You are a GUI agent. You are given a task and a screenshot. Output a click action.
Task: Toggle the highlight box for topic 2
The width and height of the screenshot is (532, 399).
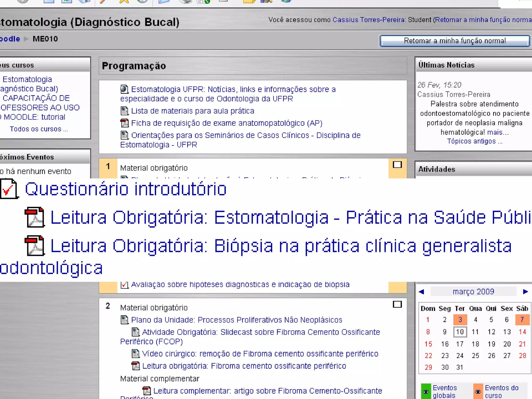(x=397, y=304)
